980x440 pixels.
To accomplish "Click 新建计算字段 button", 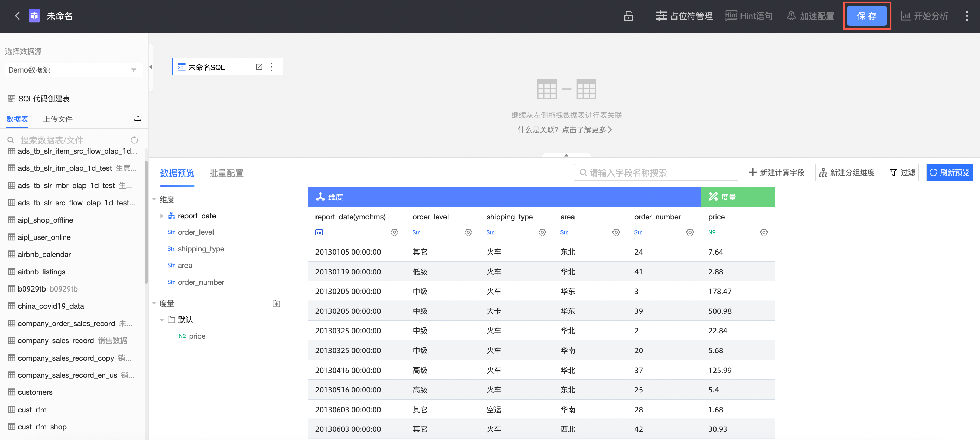I will coord(776,173).
